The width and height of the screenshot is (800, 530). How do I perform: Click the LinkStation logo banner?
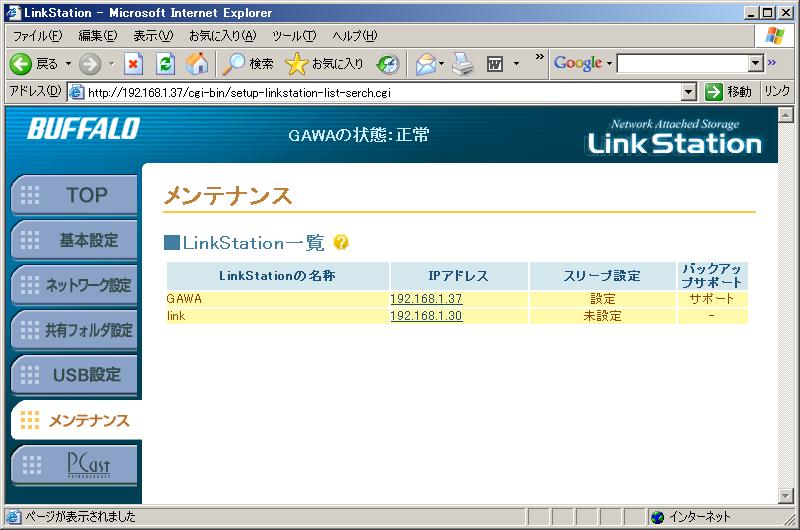click(x=674, y=136)
